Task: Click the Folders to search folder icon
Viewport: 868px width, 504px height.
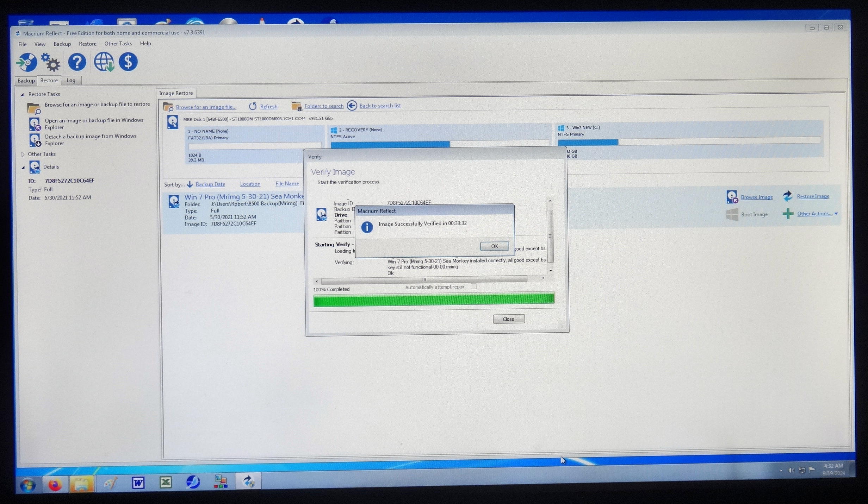Action: (297, 106)
